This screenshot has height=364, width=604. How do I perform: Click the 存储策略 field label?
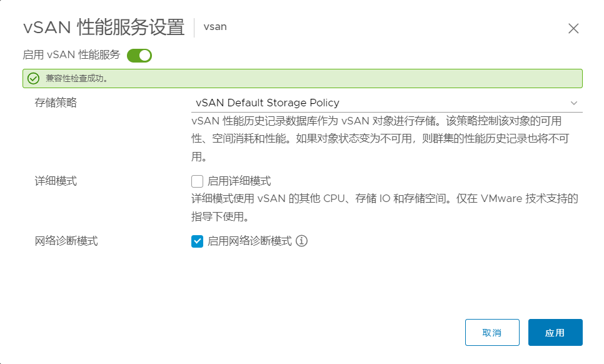tap(56, 103)
